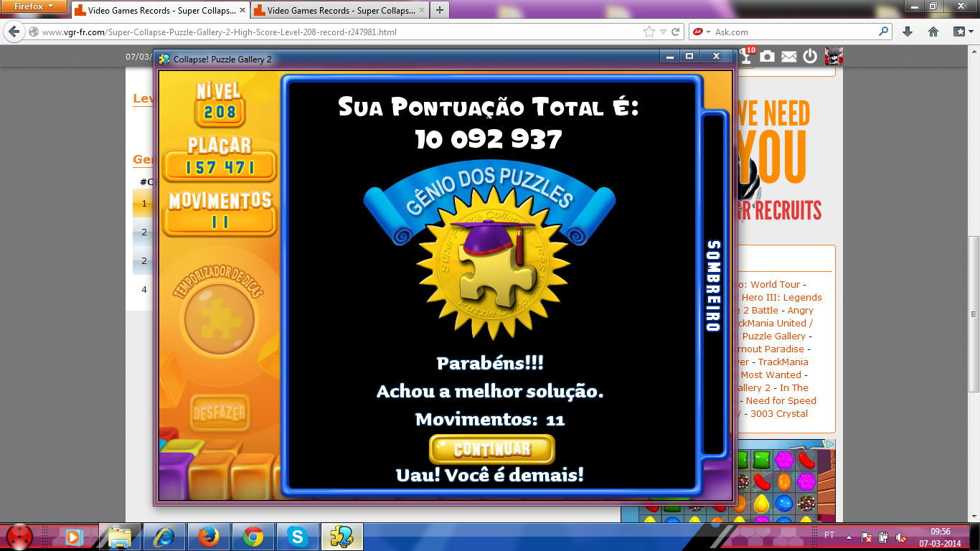The height and width of the screenshot is (551, 980).
Task: Open the Firefox main menu dropdown
Action: 33,6
